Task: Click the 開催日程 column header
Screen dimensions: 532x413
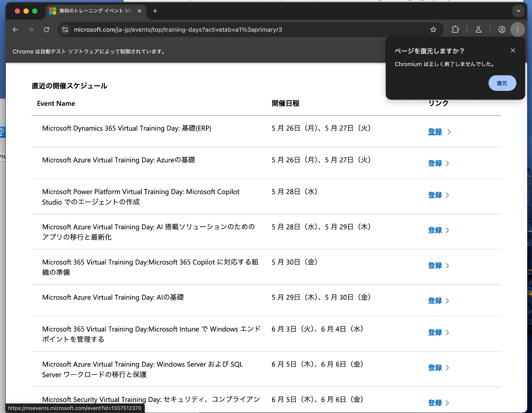Action: point(285,103)
